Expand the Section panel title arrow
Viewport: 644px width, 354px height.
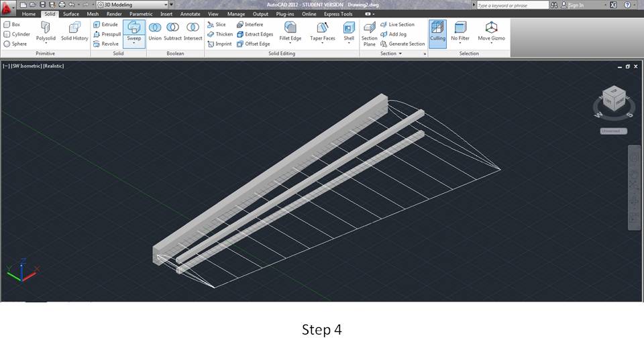point(400,54)
